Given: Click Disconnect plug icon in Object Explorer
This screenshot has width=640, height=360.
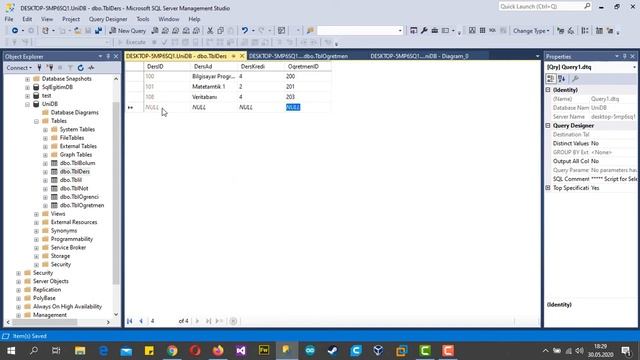Looking at the screenshot, I should coord(49,68).
